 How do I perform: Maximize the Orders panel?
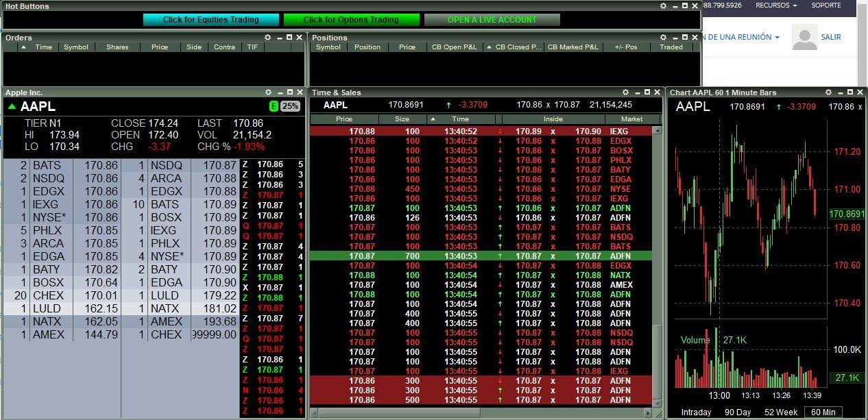(x=289, y=37)
